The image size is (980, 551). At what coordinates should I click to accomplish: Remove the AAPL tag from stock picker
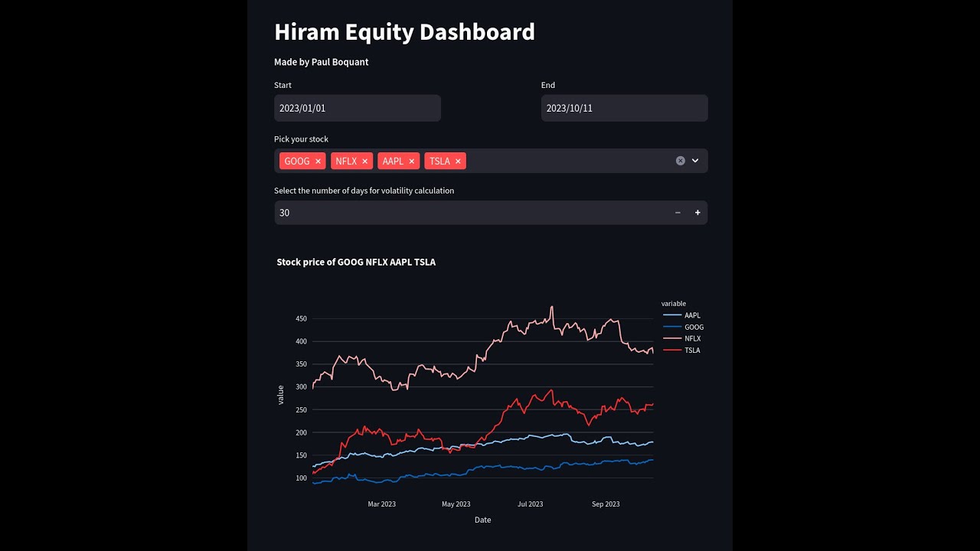pos(411,161)
